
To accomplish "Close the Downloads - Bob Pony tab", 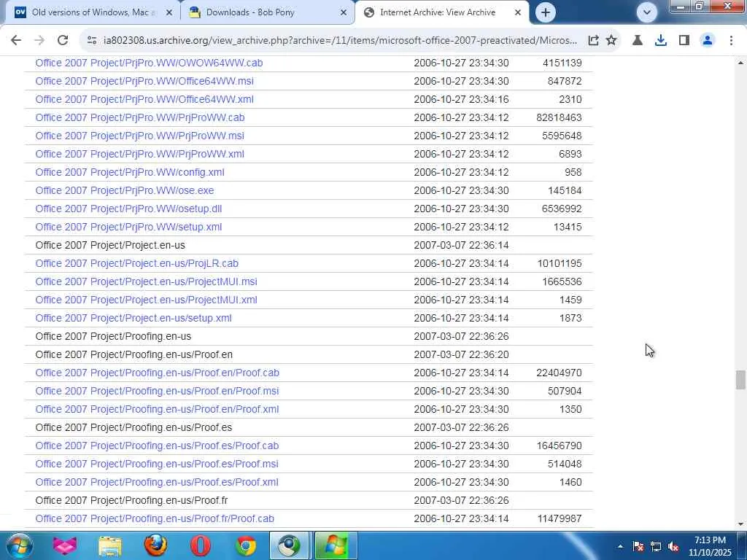I will [x=344, y=12].
